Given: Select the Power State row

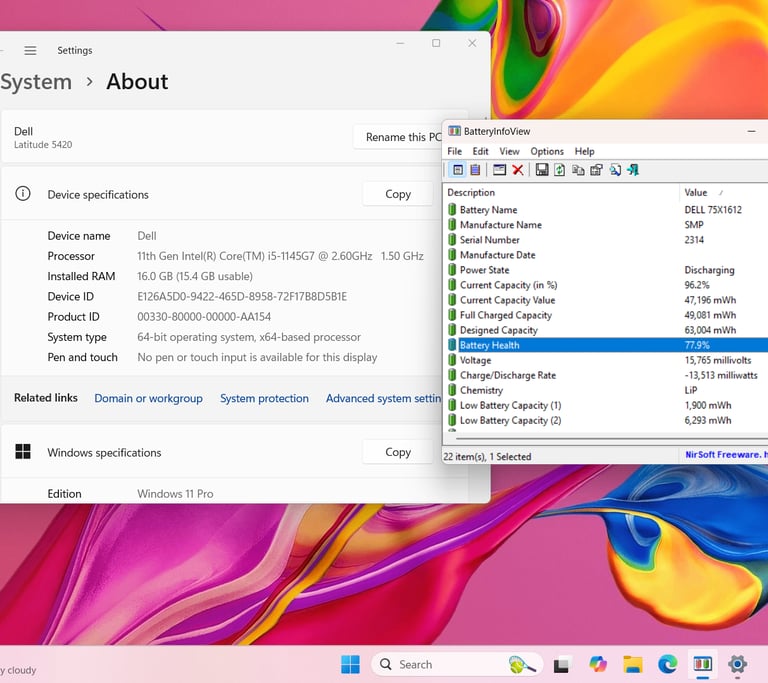Looking at the screenshot, I should click(606, 270).
